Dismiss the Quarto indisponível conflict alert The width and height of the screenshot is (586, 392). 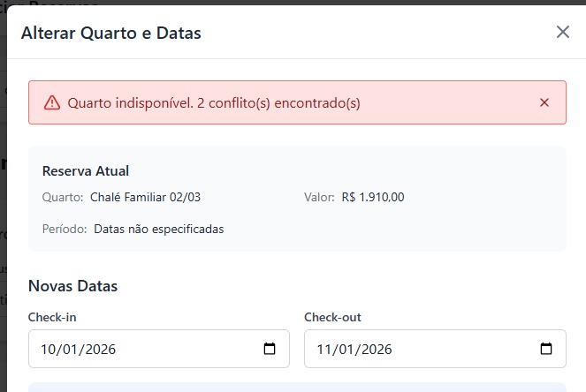point(544,102)
